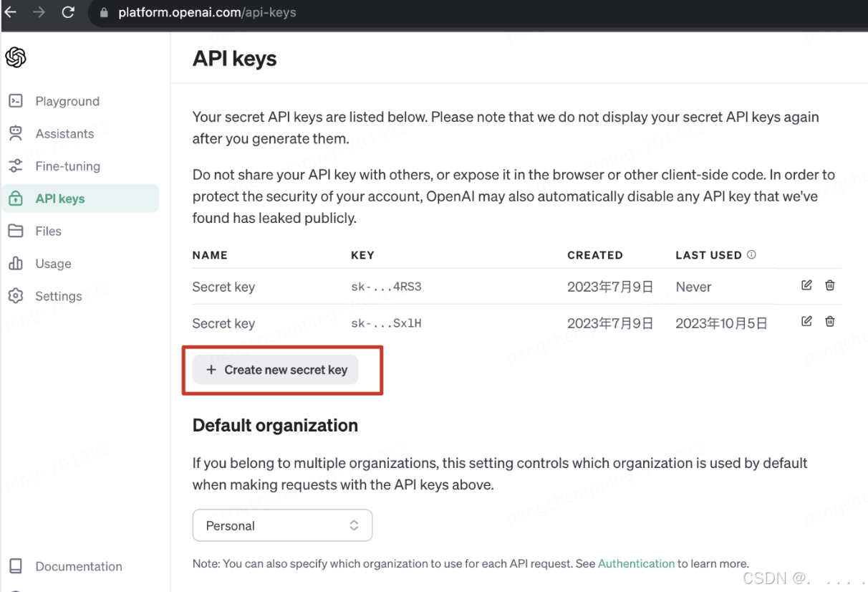Screen dimensions: 868x592
Task: Click the key value sk-...SxlH
Action: click(x=386, y=323)
